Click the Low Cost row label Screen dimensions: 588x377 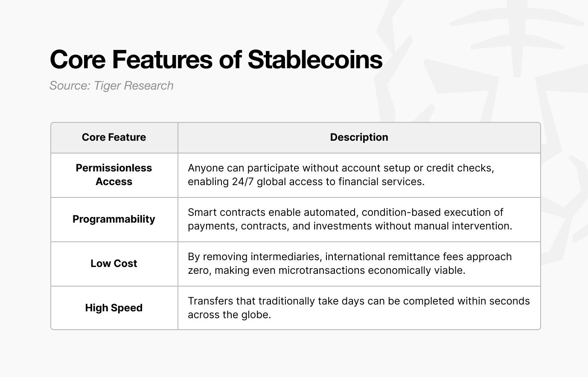(114, 264)
